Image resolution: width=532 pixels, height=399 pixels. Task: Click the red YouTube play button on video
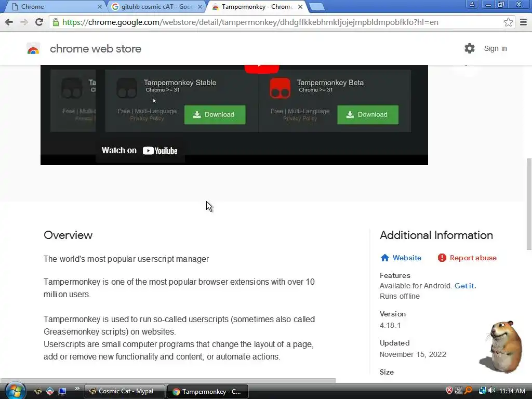(x=262, y=68)
